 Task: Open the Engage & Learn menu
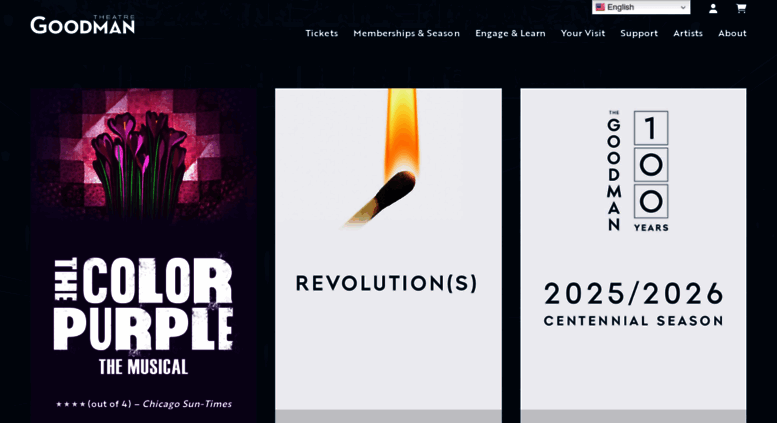tap(510, 33)
